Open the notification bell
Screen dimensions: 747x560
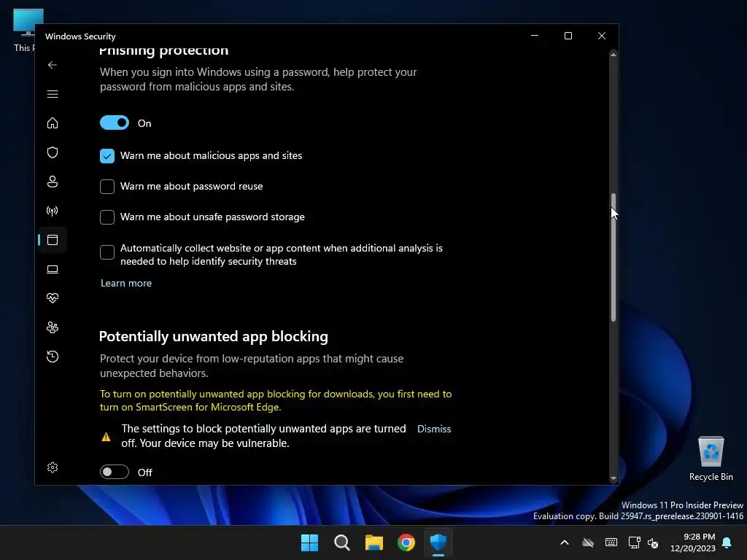click(x=727, y=542)
